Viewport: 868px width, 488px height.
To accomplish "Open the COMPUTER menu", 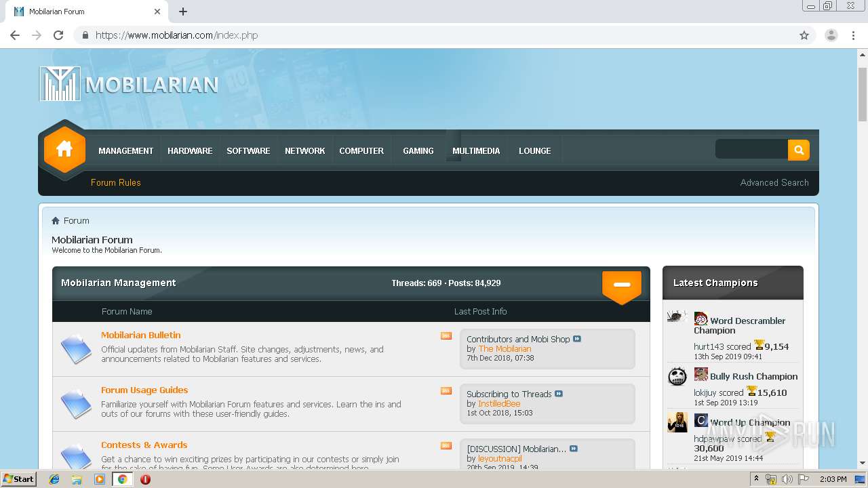I will [x=361, y=150].
